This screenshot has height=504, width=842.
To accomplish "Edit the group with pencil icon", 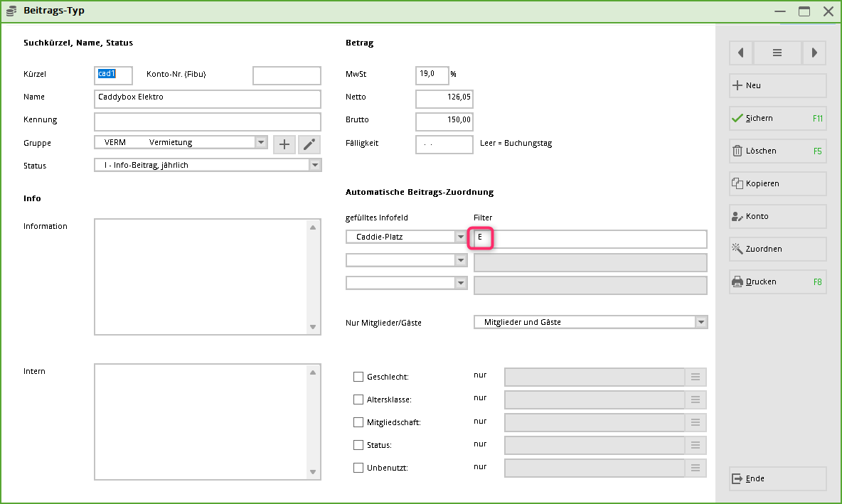I will pos(309,144).
